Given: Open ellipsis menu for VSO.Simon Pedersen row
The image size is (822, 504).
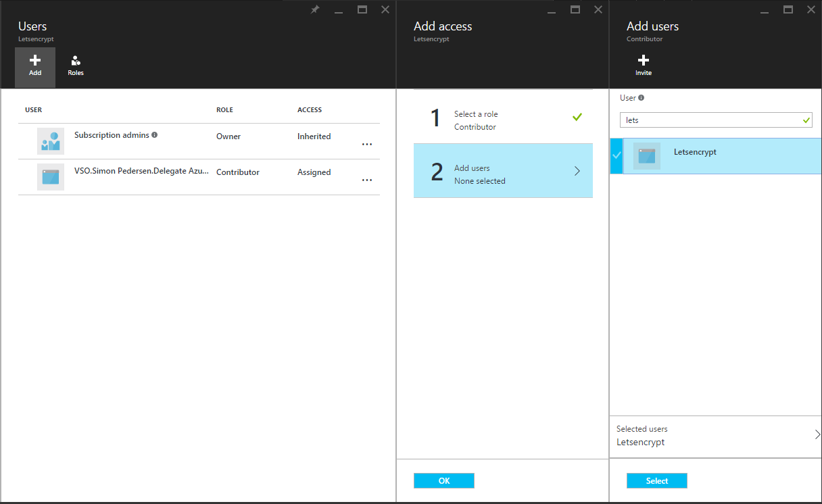Looking at the screenshot, I should coord(367,180).
